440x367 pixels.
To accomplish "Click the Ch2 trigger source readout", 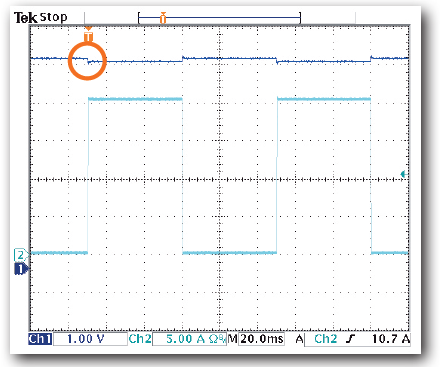I will [325, 339].
